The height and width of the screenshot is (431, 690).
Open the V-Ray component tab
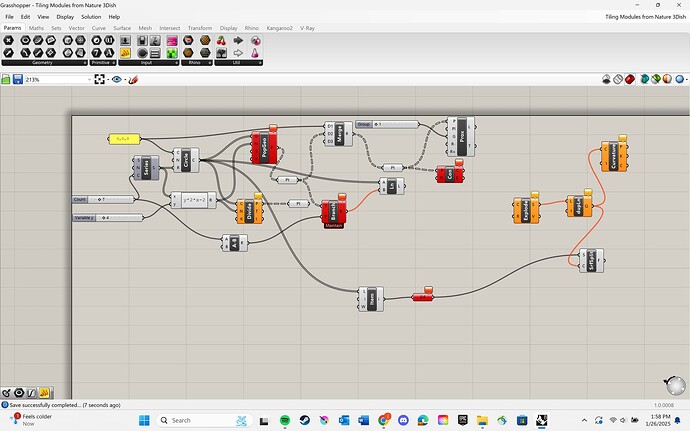(307, 28)
